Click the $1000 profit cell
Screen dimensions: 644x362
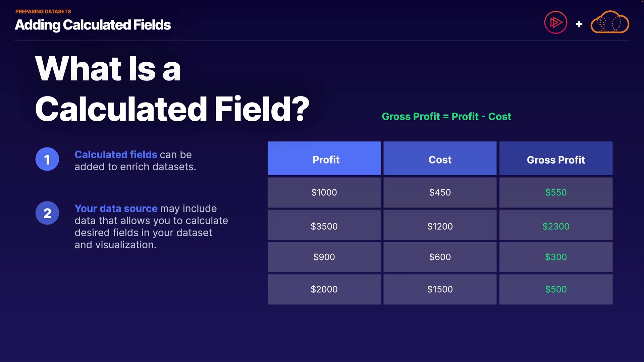(324, 192)
